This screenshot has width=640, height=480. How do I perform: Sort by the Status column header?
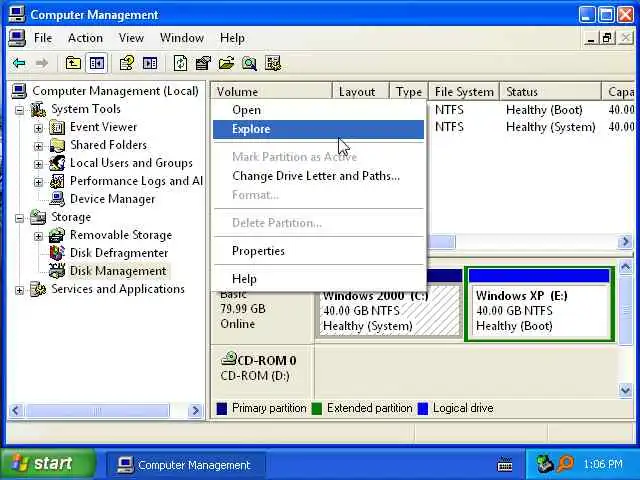point(551,91)
